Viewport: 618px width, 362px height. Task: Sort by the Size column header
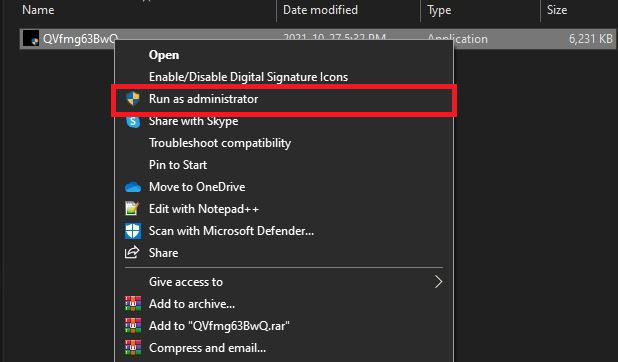tap(557, 10)
